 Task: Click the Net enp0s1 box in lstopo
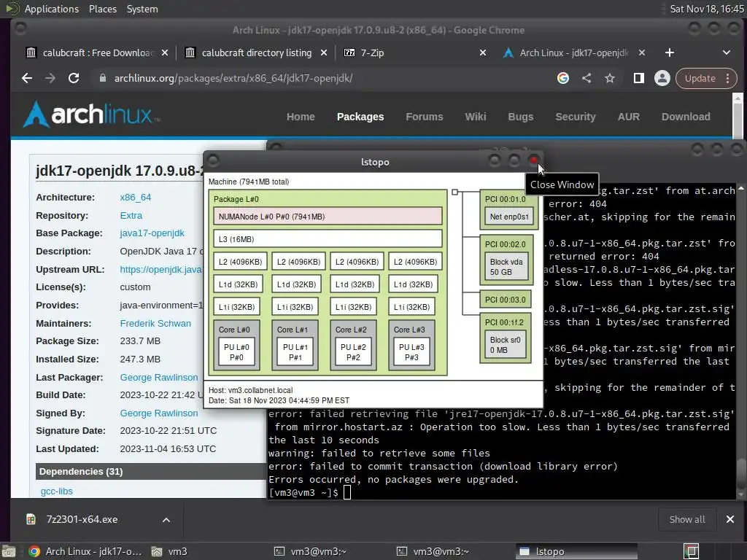point(508,217)
